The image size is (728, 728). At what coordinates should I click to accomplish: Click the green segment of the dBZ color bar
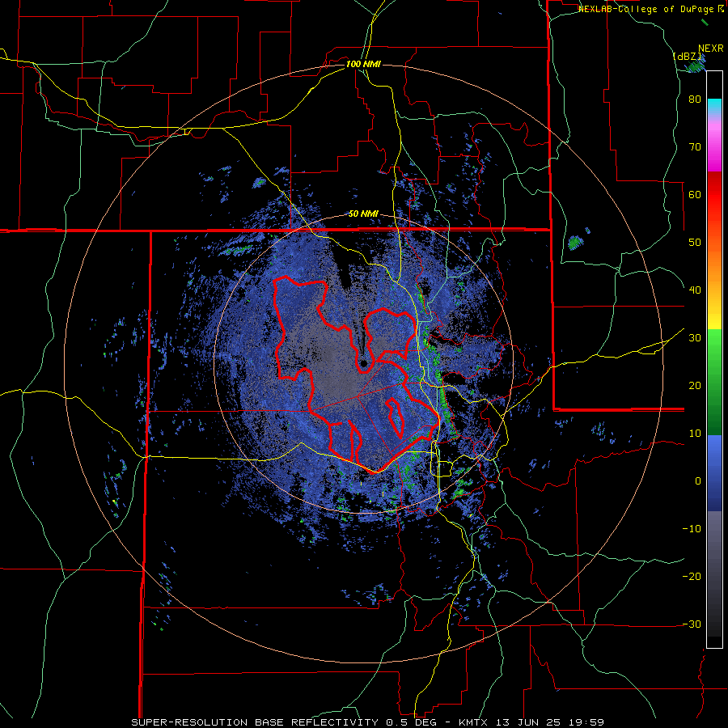pyautogui.click(x=714, y=382)
